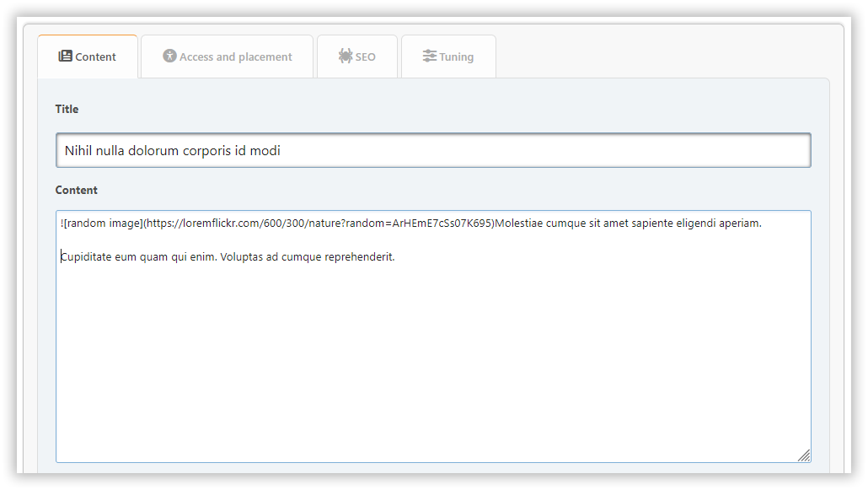Screen dimensions: 868x490
Task: Click the Content field label above textarea
Action: pos(77,190)
